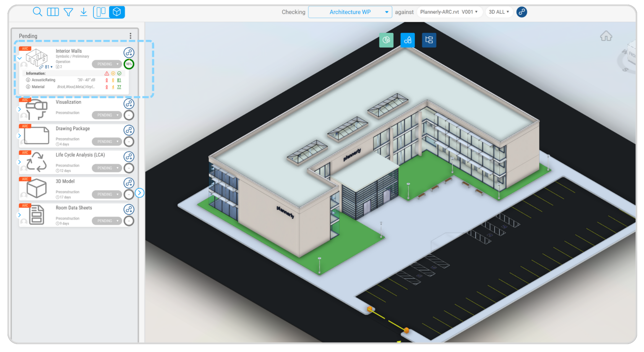644x352 pixels.
Task: Click the PENDING status on Drawing Package
Action: pyautogui.click(x=107, y=142)
